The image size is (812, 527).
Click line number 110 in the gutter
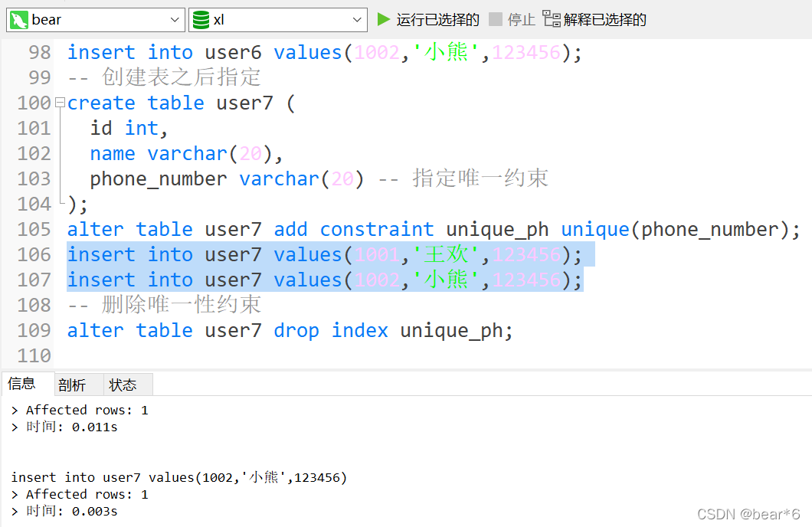(34, 355)
